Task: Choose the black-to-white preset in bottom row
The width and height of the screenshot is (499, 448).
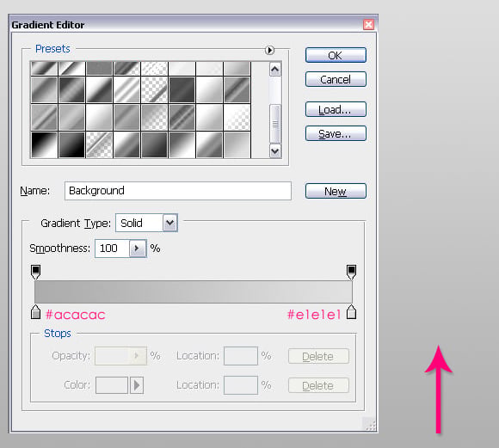Action: (44, 145)
